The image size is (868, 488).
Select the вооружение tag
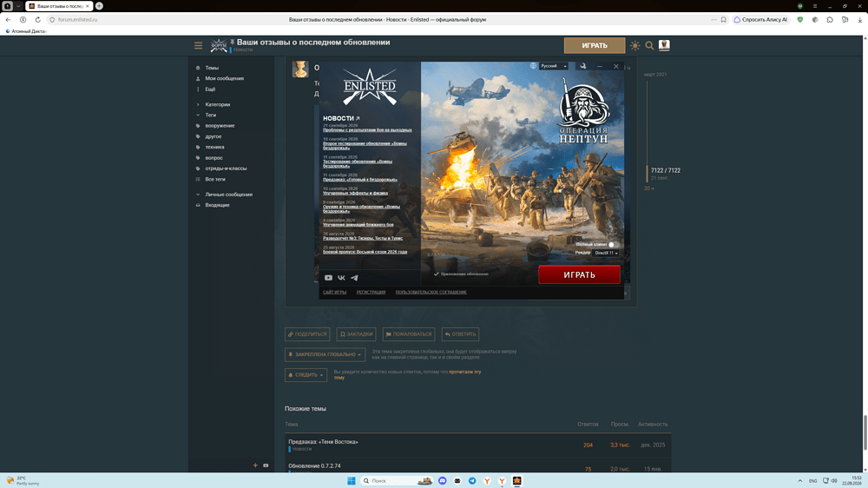[220, 126]
